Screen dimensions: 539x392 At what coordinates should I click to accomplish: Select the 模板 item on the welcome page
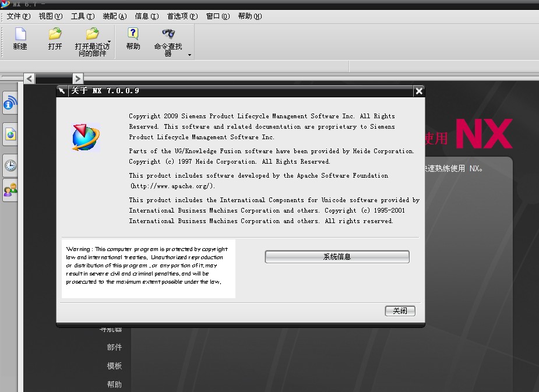[114, 366]
